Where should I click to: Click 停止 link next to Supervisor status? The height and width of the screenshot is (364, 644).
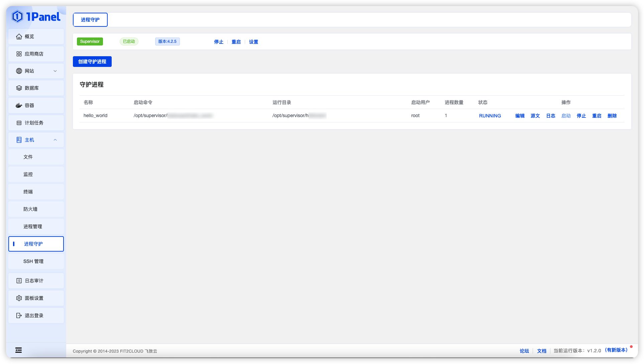point(219,42)
